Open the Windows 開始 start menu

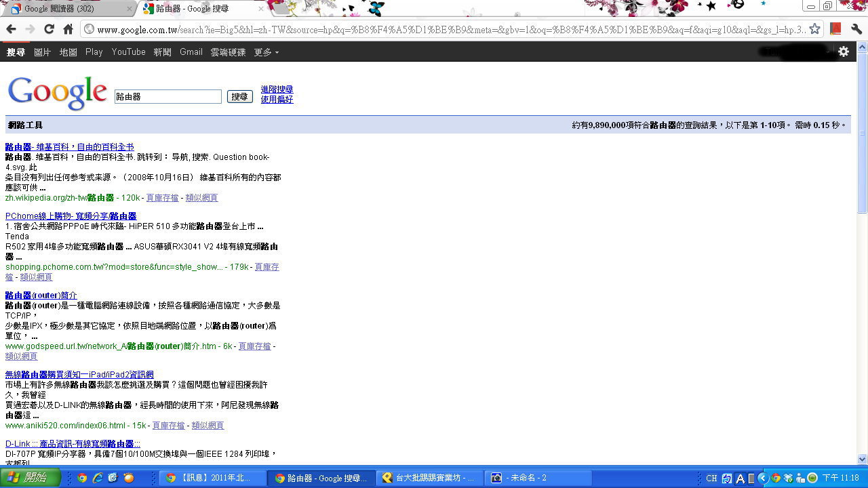click(31, 478)
